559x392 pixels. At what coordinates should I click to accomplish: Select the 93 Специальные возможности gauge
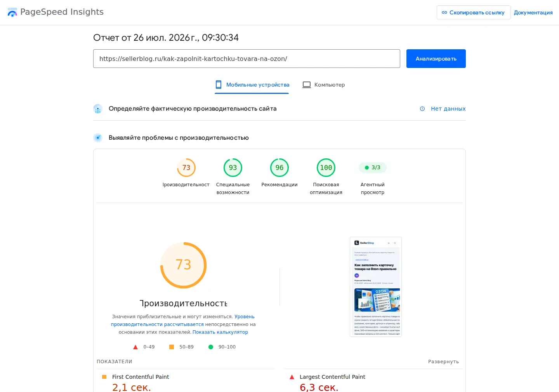(233, 168)
